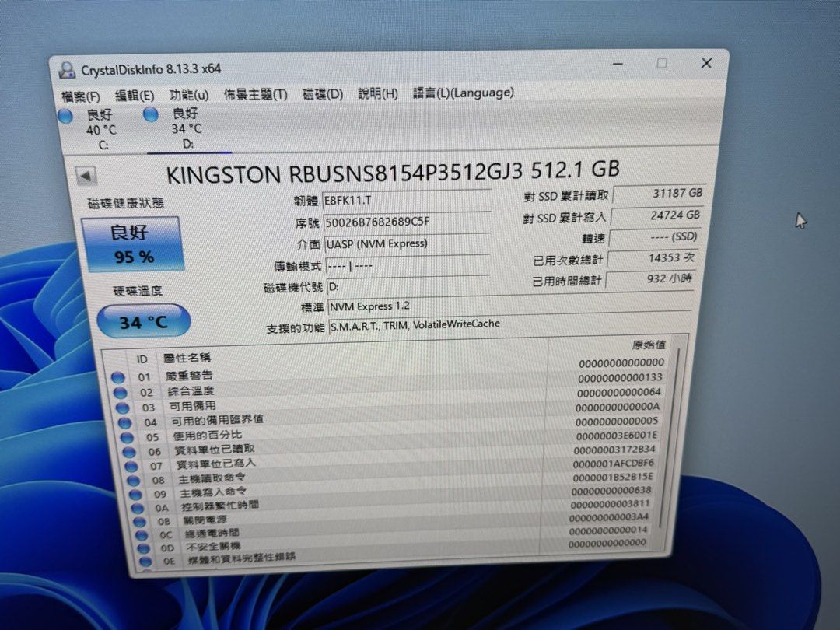840x630 pixels.
Task: Open the 編輯(E) menu
Action: [x=135, y=96]
